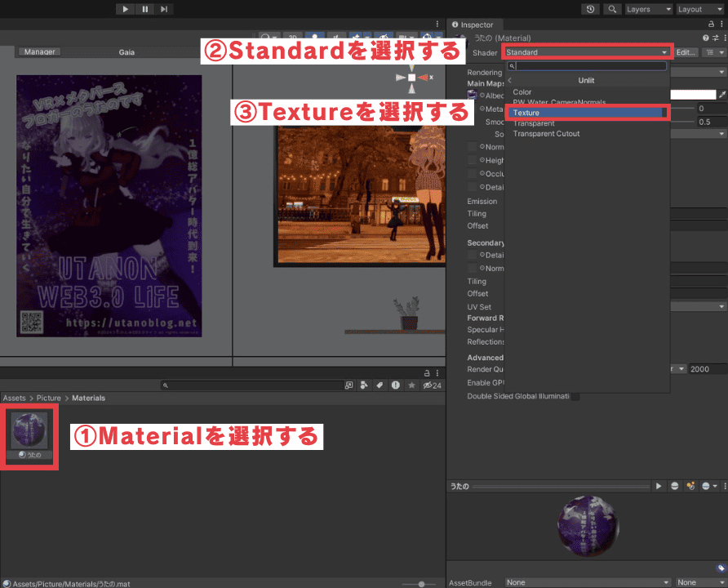Choose Transparent Cutout from the Unlit list

click(546, 134)
